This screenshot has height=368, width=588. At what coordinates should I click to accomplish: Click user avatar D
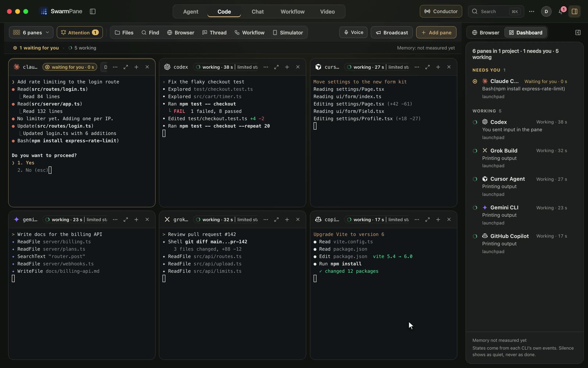point(546,11)
